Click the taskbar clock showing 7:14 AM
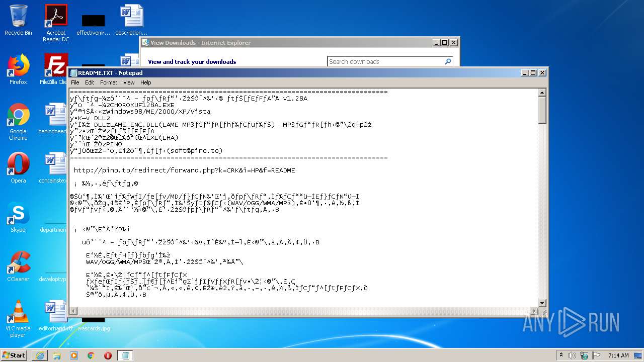Viewport: 644px width, 362px height. [618, 355]
